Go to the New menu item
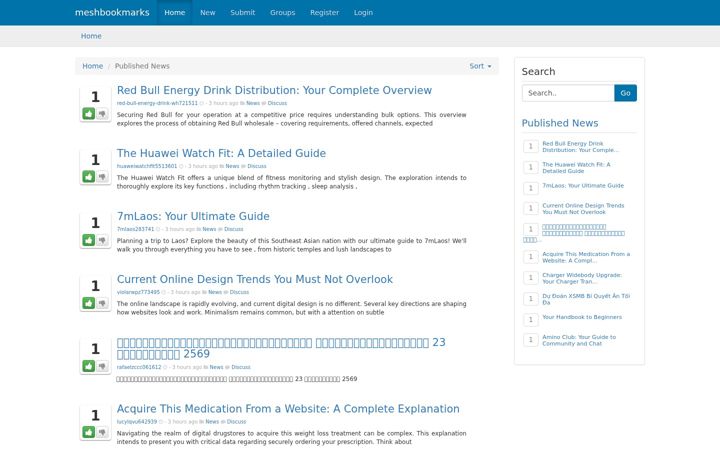Screen dimensions: 720x450 [x=208, y=12]
